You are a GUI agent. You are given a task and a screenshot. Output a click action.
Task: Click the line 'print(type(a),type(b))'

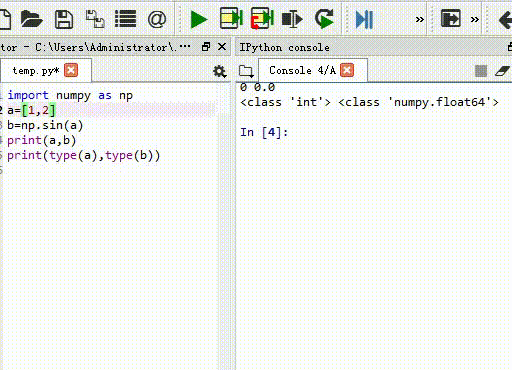[x=84, y=155]
